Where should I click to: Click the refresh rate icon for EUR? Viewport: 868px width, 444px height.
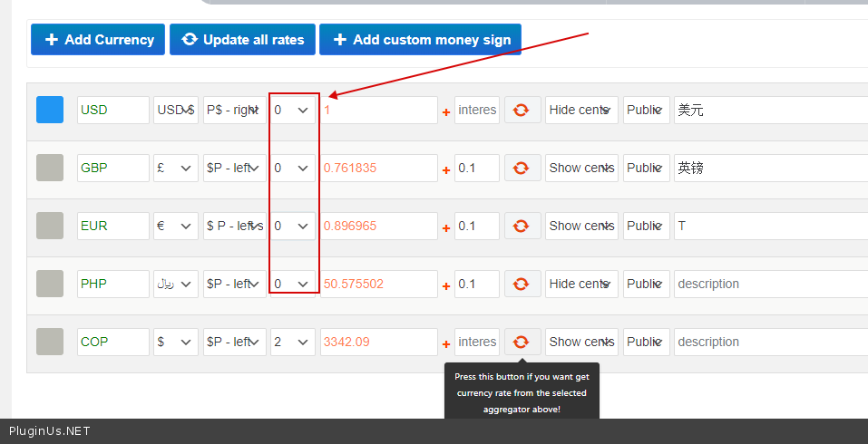[x=522, y=227]
